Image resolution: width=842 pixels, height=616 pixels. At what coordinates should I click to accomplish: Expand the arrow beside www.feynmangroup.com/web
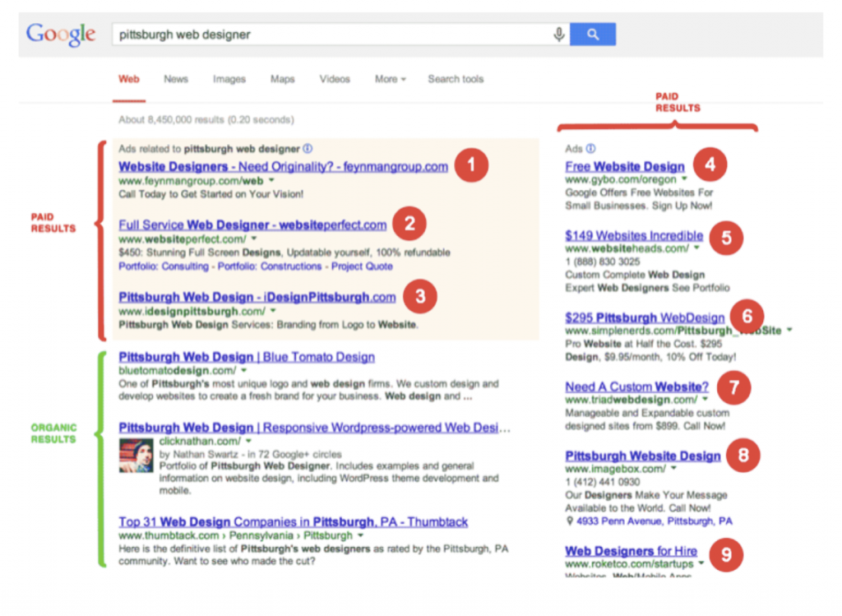271,180
